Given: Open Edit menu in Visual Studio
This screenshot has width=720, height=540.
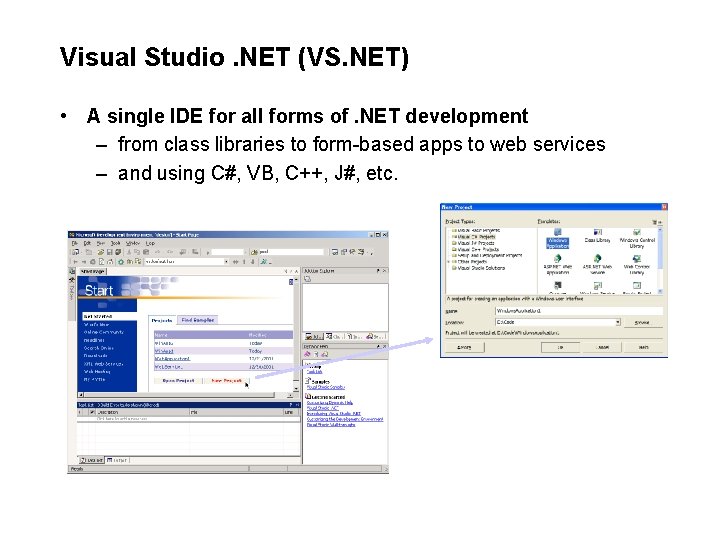Looking at the screenshot, I should [87, 243].
